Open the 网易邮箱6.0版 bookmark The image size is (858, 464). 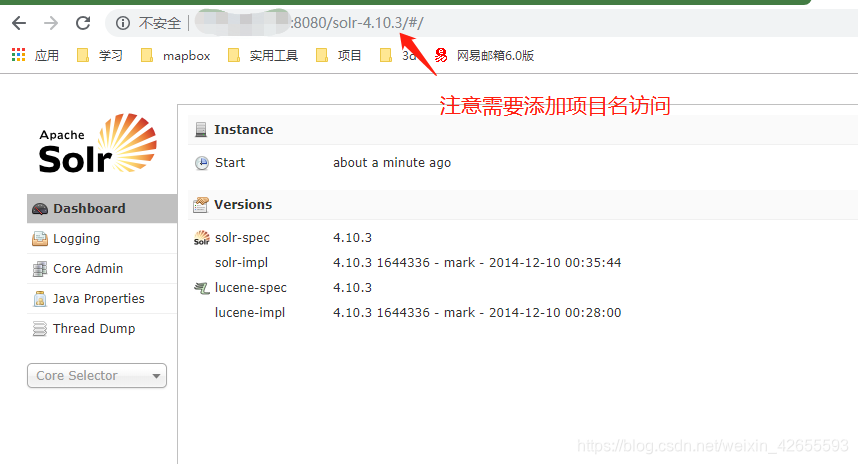point(484,55)
